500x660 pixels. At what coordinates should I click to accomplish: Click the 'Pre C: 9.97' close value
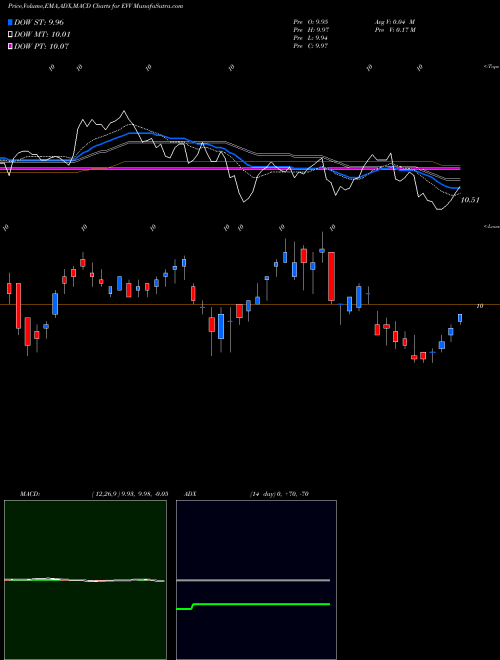(x=311, y=46)
